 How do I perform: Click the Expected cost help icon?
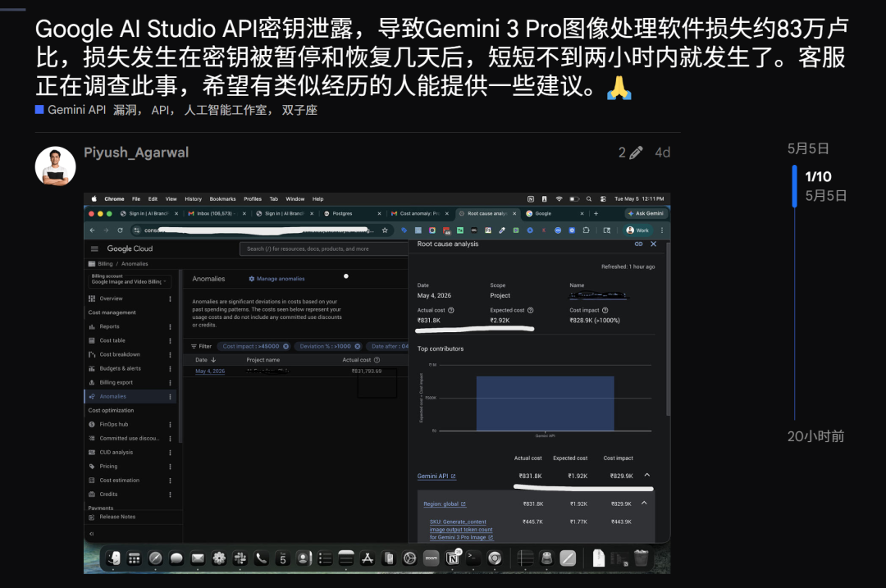pyautogui.click(x=530, y=310)
